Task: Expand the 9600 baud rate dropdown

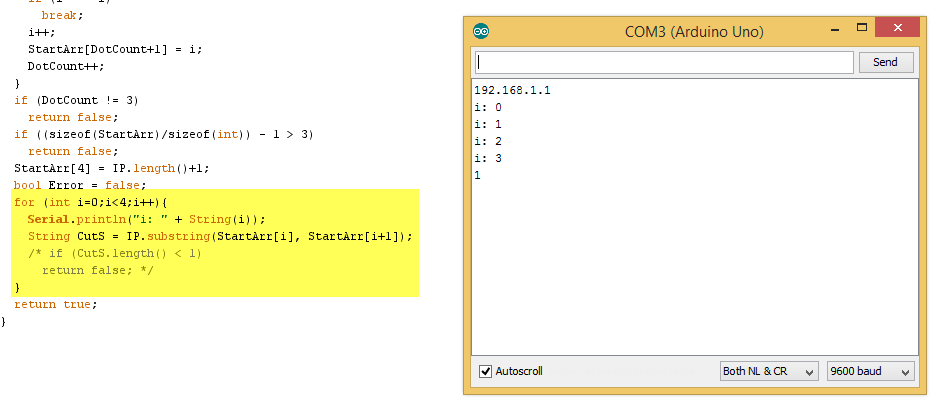Action: click(870, 371)
